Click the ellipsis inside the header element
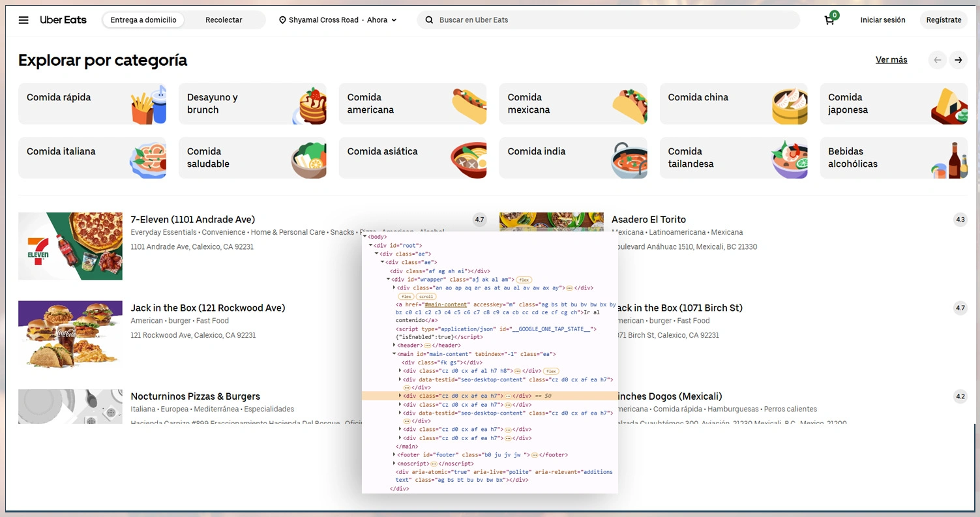Screen dimensions: 980x517 (427, 346)
